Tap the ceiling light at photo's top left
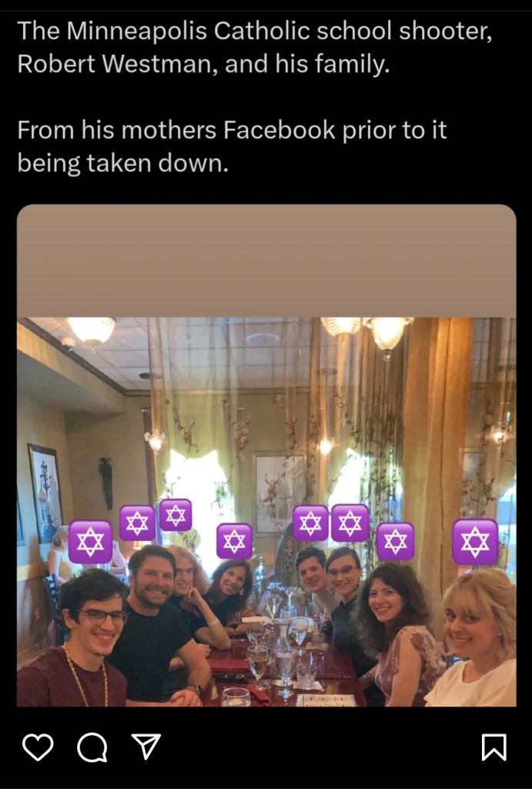Image resolution: width=532 pixels, height=789 pixels. (x=92, y=330)
